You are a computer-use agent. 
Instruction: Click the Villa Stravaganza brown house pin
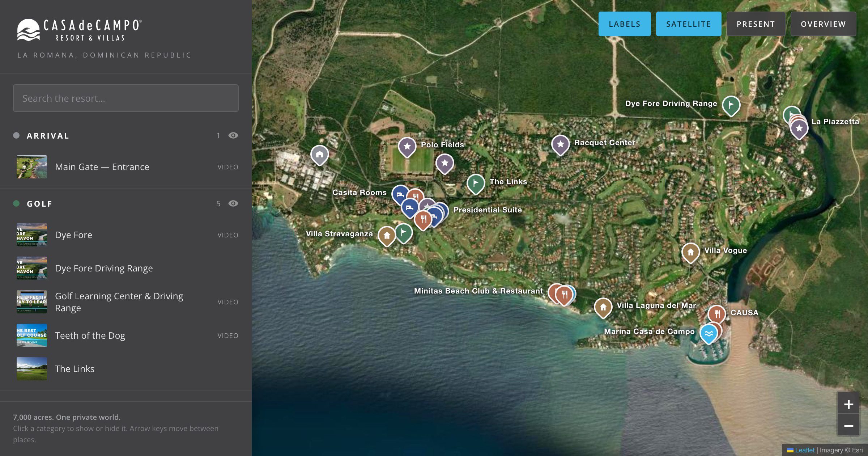pyautogui.click(x=387, y=236)
